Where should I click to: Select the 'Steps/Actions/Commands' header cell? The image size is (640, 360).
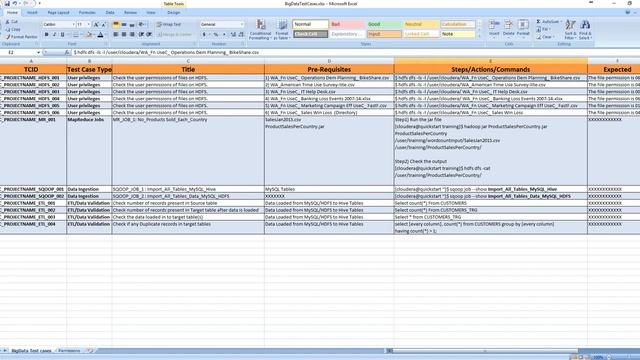point(491,69)
